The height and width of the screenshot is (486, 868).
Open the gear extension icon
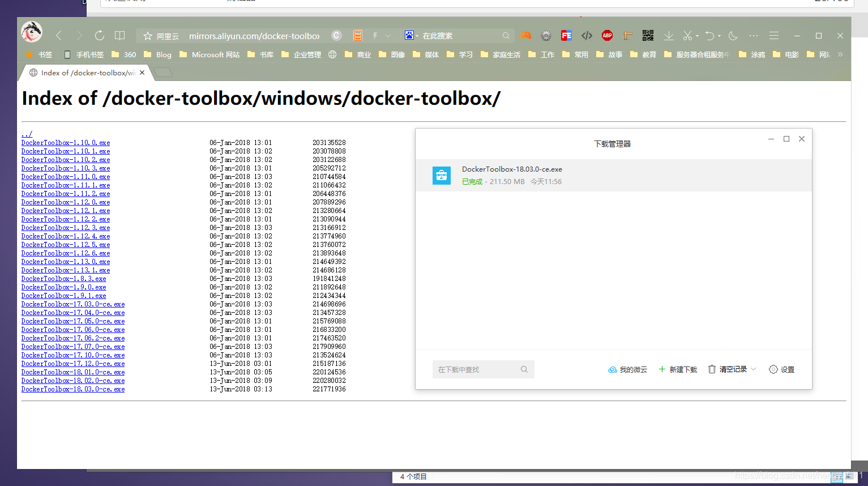546,36
